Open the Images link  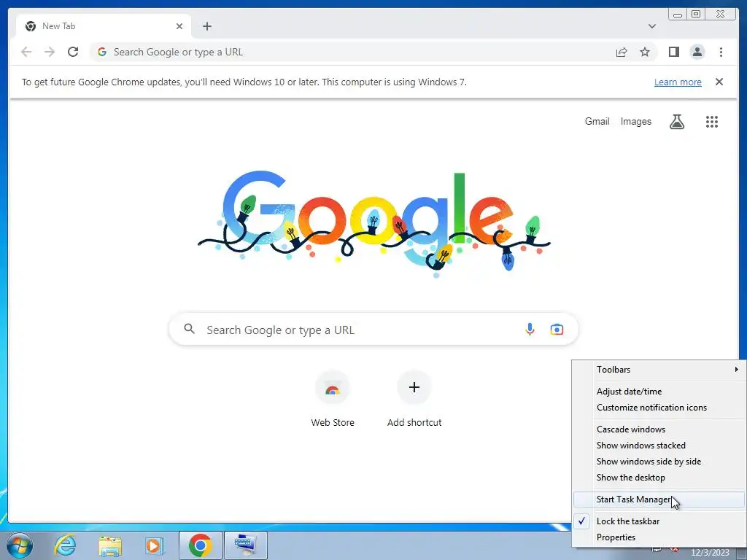(x=635, y=122)
